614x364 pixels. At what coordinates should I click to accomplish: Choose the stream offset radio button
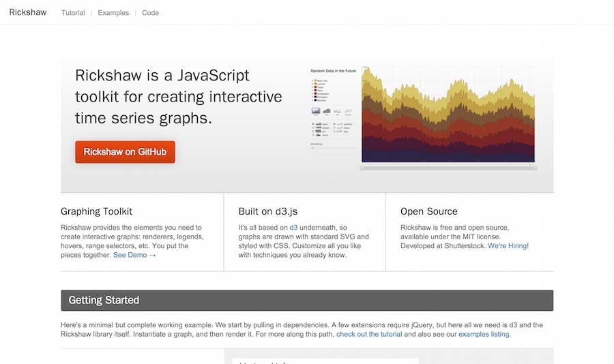coord(313,127)
